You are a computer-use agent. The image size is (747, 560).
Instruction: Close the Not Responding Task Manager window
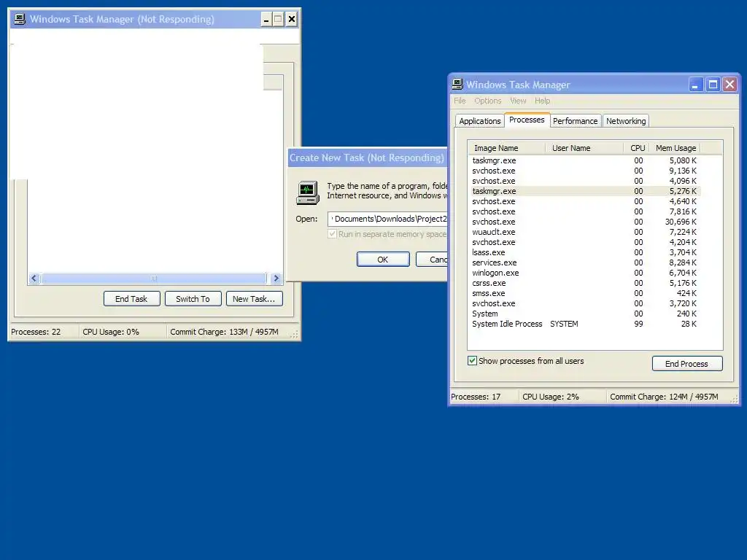click(x=292, y=20)
